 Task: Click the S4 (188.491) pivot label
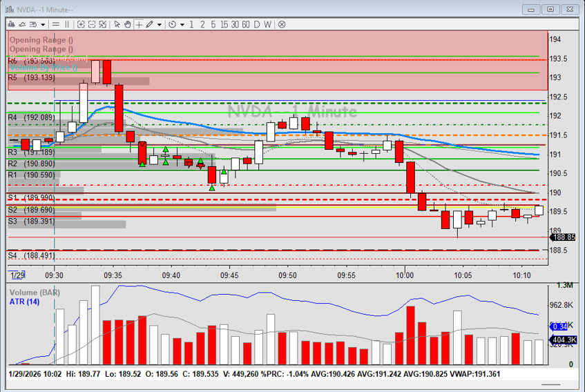pos(31,255)
